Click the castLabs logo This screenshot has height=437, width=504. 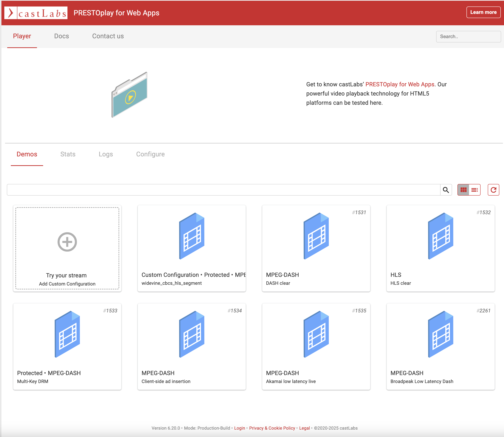[36, 13]
